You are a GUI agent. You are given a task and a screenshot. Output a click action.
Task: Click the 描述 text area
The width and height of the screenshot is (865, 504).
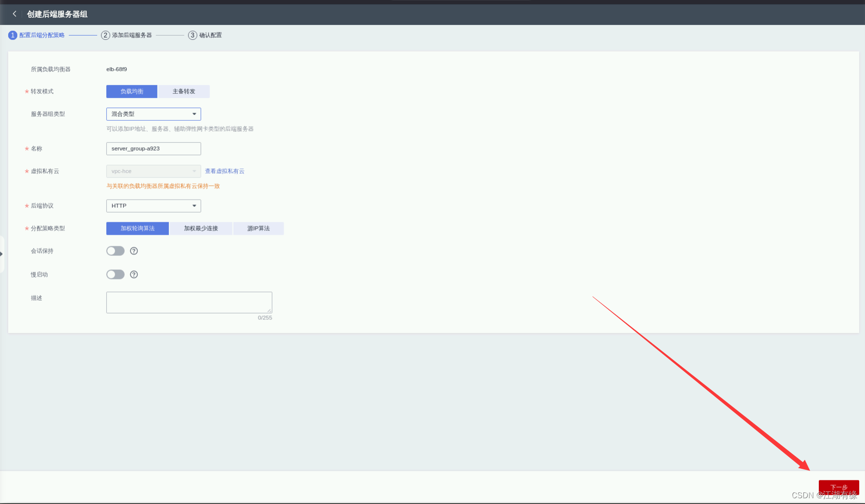click(x=189, y=302)
